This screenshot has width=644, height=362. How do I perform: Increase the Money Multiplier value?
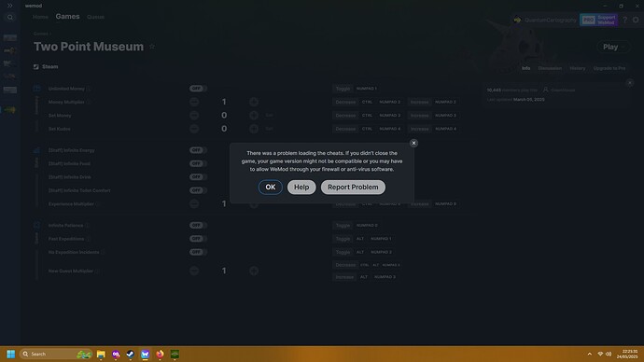click(254, 102)
